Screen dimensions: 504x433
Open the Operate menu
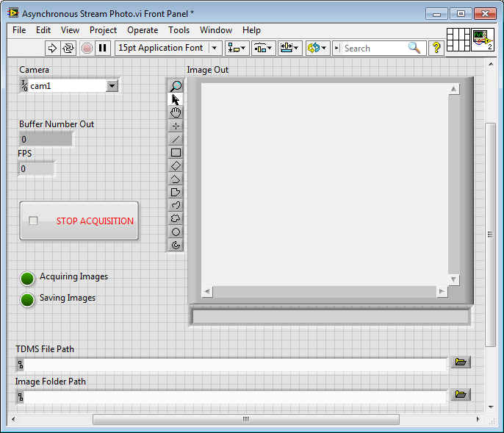point(143,30)
